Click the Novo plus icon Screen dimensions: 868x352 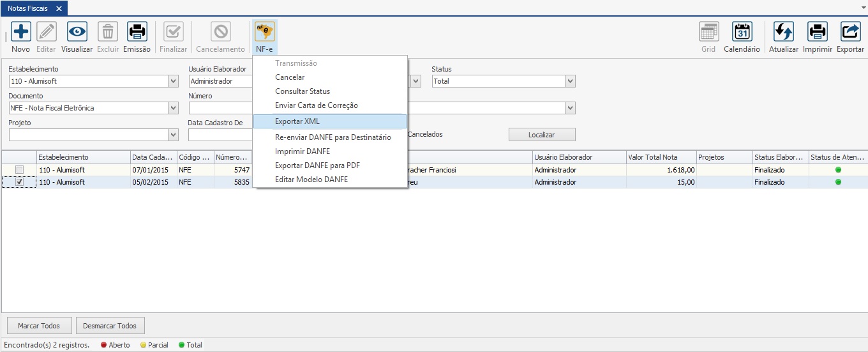coord(20,31)
